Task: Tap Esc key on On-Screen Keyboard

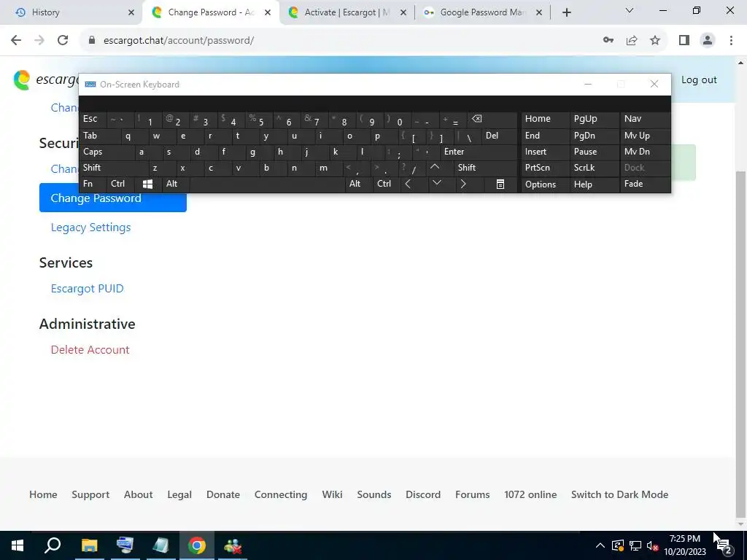Action: pyautogui.click(x=93, y=119)
